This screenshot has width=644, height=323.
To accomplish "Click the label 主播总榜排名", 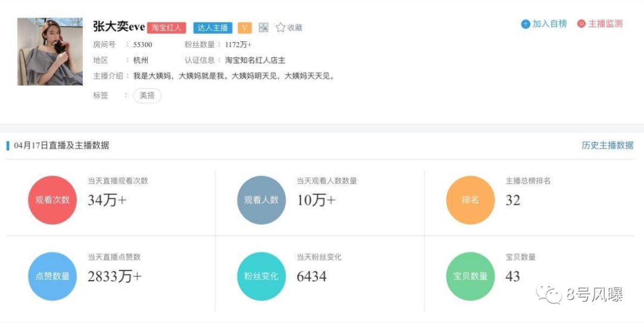I will [528, 181].
